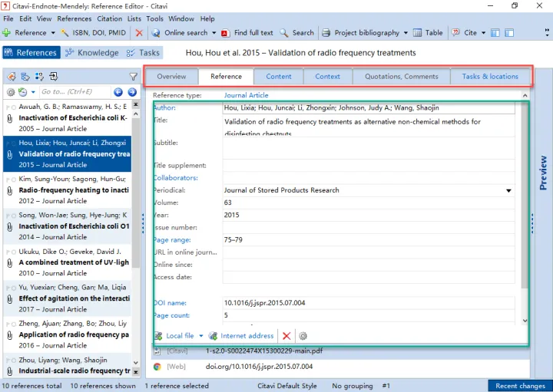Click the Cite button

coord(465,33)
